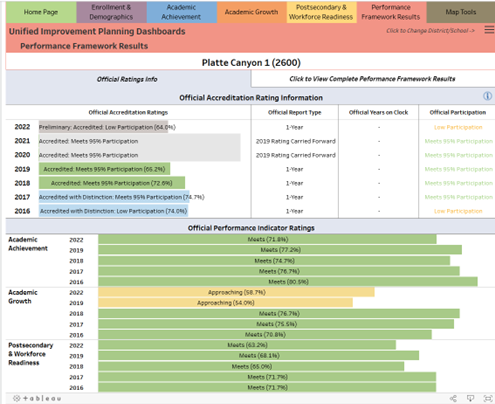
Task: Select the 2022 Preliminary Accredited rating bar
Action: click(103, 127)
